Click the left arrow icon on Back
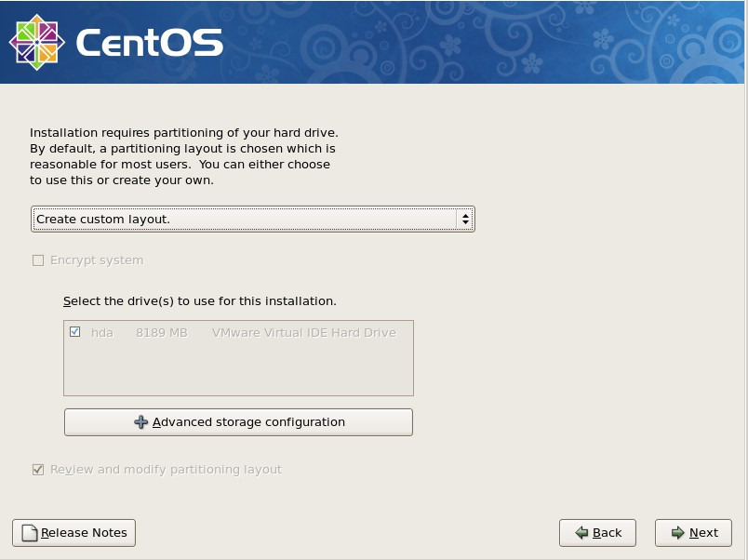Screen dimensions: 748x560 point(581,533)
